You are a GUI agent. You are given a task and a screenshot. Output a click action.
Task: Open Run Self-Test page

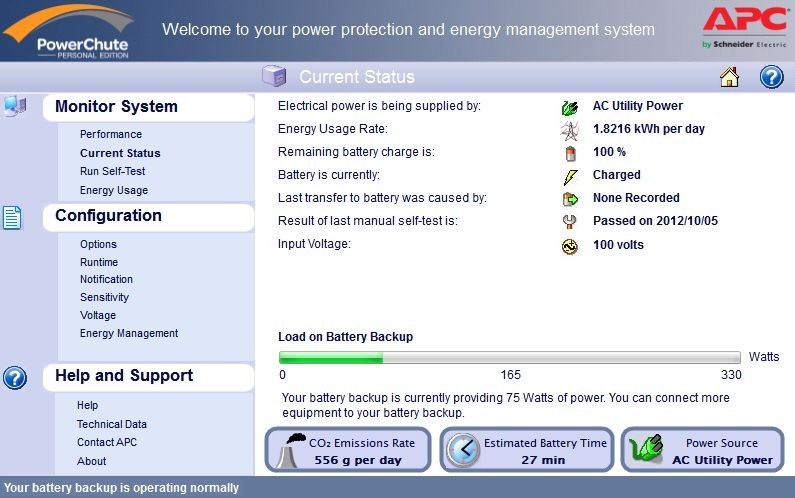tap(112, 171)
